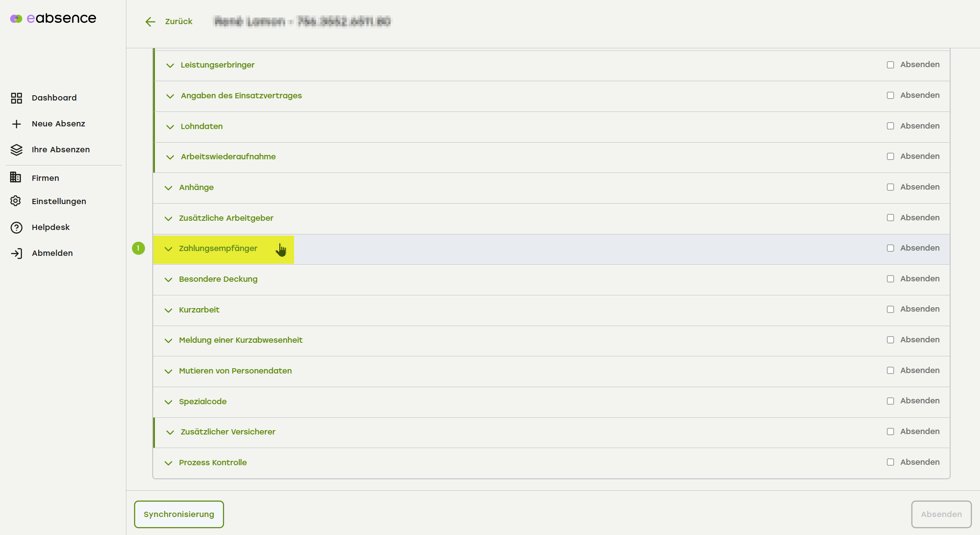980x535 pixels.
Task: Go to the Helpdesk menu entry
Action: click(50, 227)
